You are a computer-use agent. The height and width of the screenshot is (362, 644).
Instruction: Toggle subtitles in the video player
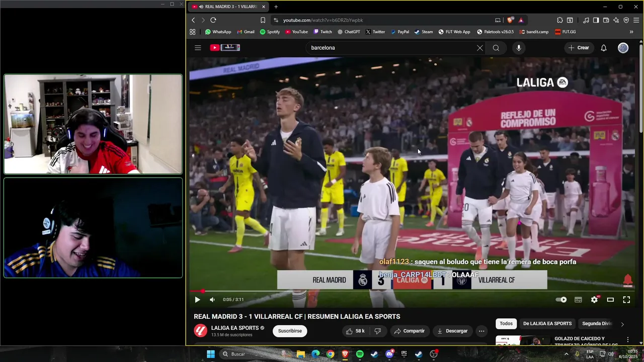578,300
